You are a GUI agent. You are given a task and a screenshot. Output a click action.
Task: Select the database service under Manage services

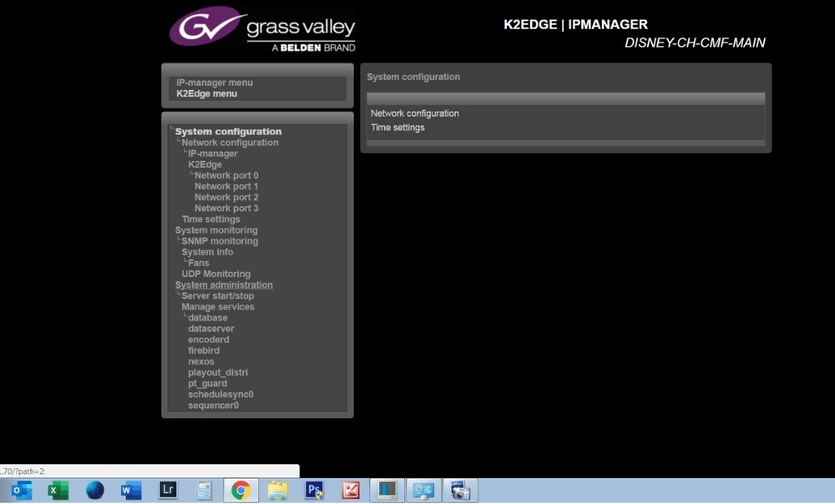[207, 317]
